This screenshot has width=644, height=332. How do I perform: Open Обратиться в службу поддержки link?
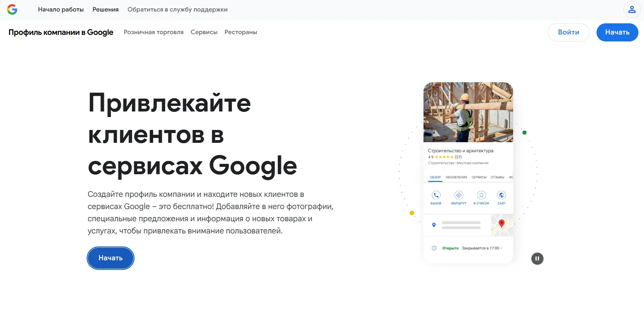coord(178,9)
